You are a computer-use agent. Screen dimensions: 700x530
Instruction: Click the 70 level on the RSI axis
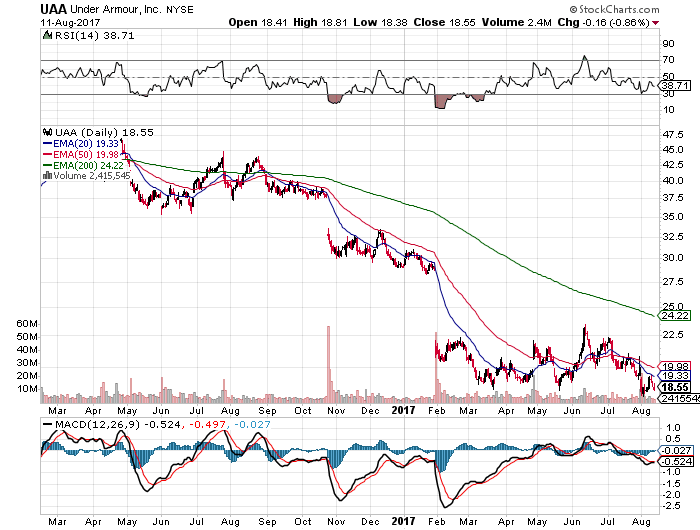click(668, 59)
